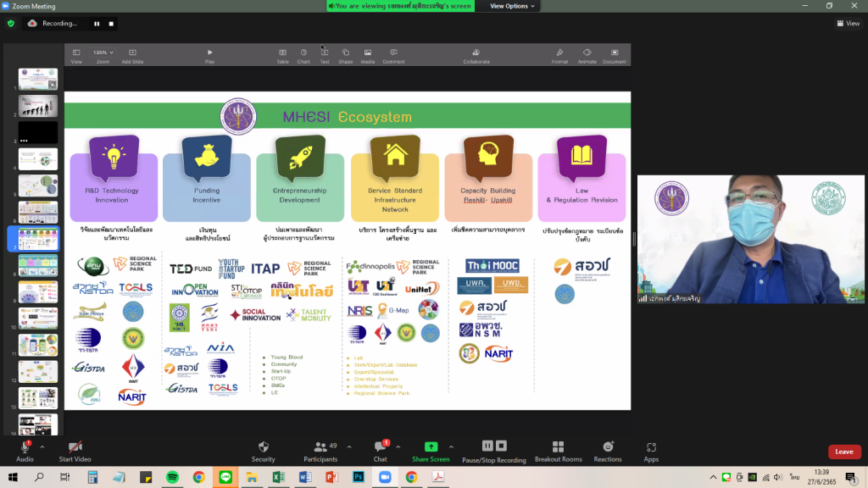This screenshot has height=488, width=868.
Task: Open Windows notification center icon
Action: 851,477
